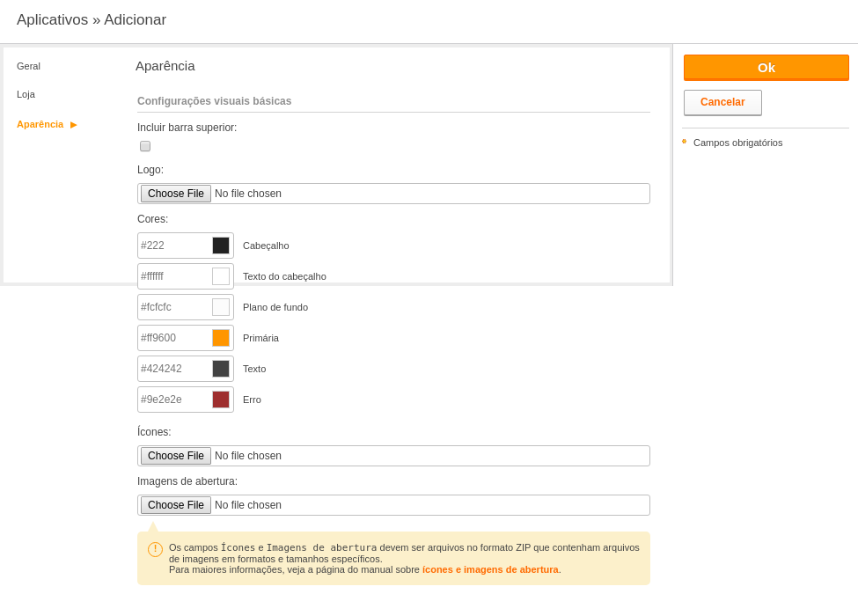Screen dimensions: 858x616
Task: Toggle the Incluir barra superior checkbox
Action: [145, 146]
